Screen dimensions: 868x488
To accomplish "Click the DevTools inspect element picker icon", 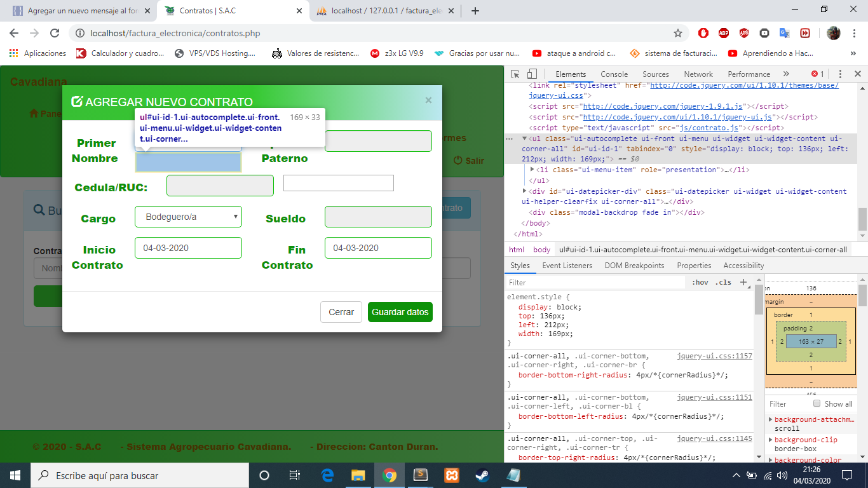I will tap(515, 74).
